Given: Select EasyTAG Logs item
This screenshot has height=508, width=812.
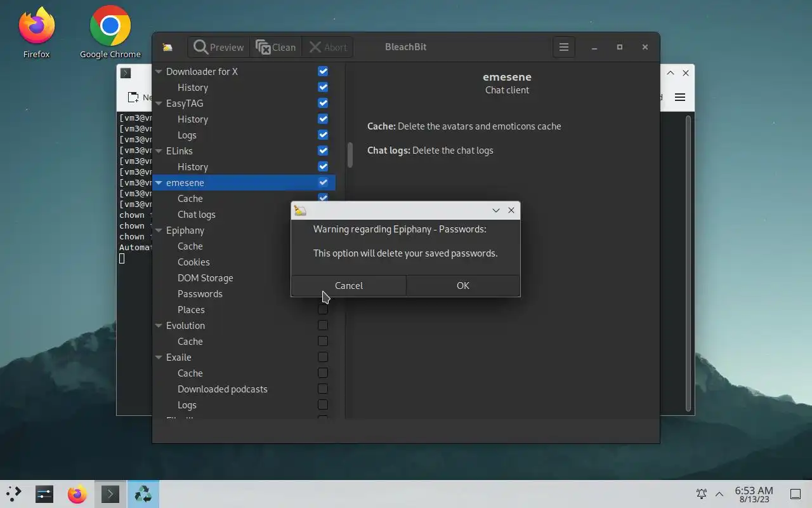Looking at the screenshot, I should [187, 135].
